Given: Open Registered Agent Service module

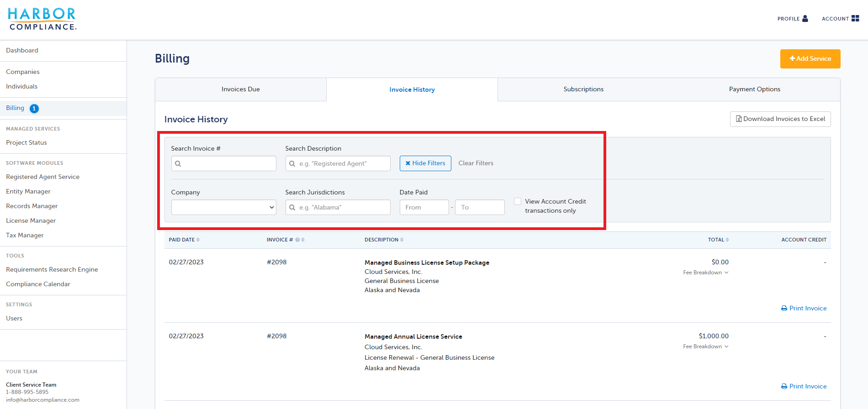Looking at the screenshot, I should click(x=43, y=177).
